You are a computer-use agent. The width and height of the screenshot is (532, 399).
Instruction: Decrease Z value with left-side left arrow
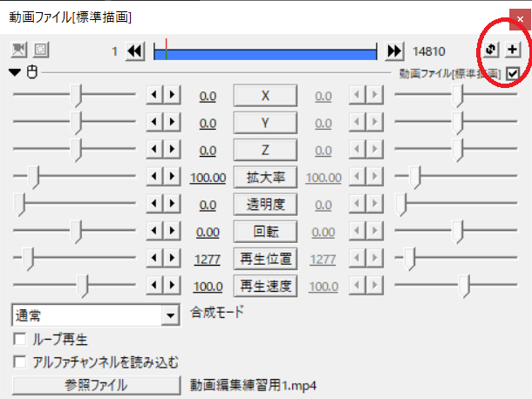coord(154,149)
